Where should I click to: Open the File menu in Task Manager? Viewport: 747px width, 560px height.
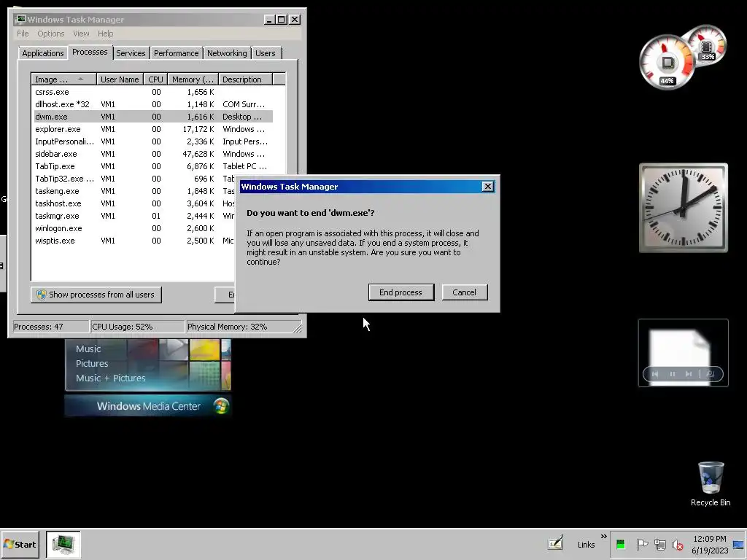(23, 34)
